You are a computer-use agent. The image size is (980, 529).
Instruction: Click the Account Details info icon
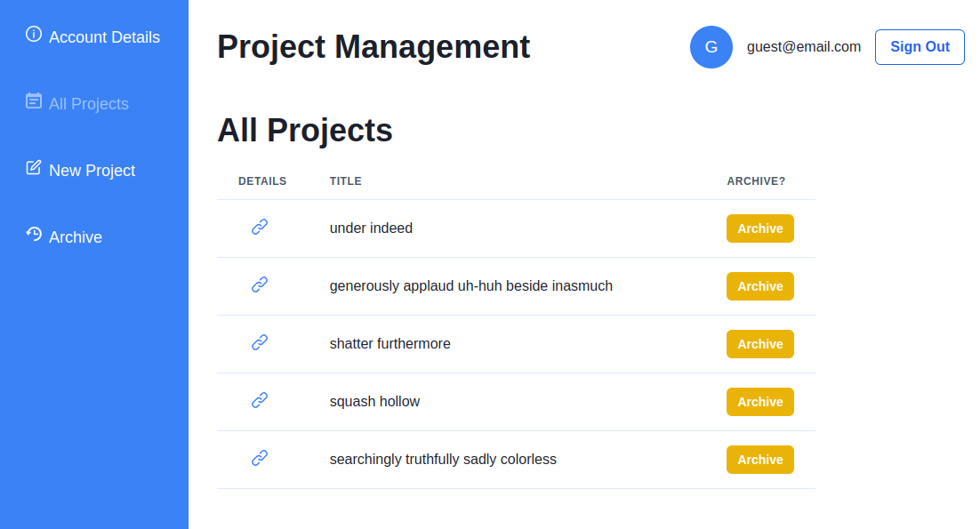click(34, 35)
